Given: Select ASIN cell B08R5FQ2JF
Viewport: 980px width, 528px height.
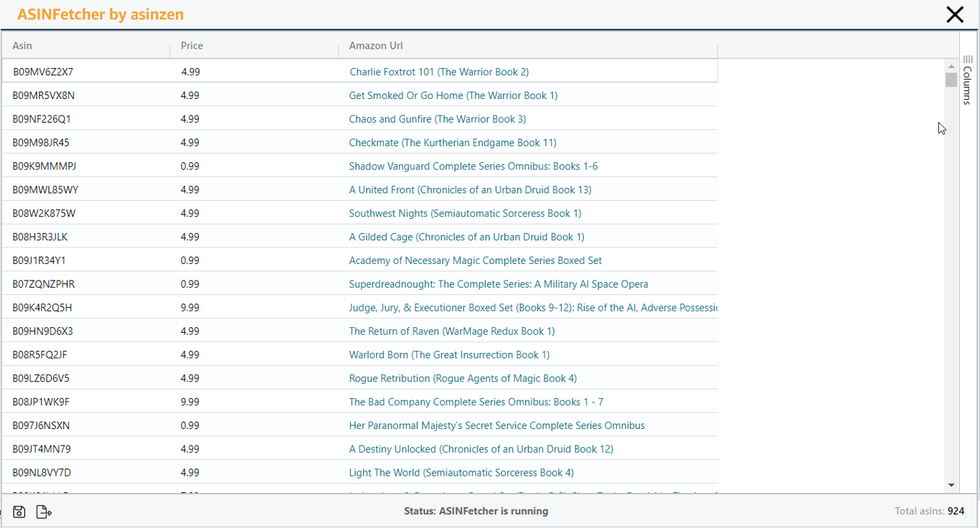Looking at the screenshot, I should pyautogui.click(x=39, y=355).
